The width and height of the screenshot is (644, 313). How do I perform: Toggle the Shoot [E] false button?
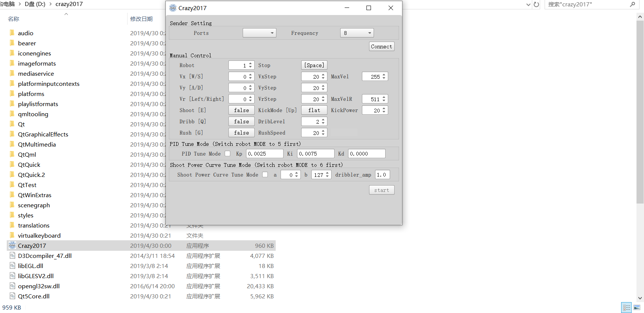241,110
